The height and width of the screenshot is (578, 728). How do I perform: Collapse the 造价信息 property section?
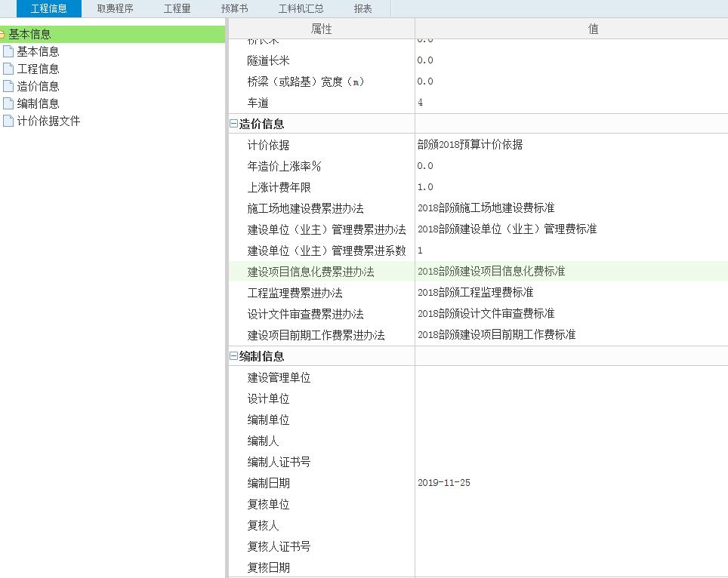click(234, 123)
